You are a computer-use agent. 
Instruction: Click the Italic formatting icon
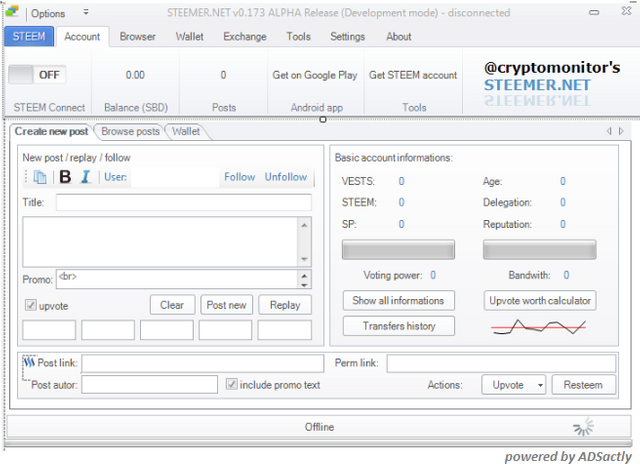(x=86, y=177)
